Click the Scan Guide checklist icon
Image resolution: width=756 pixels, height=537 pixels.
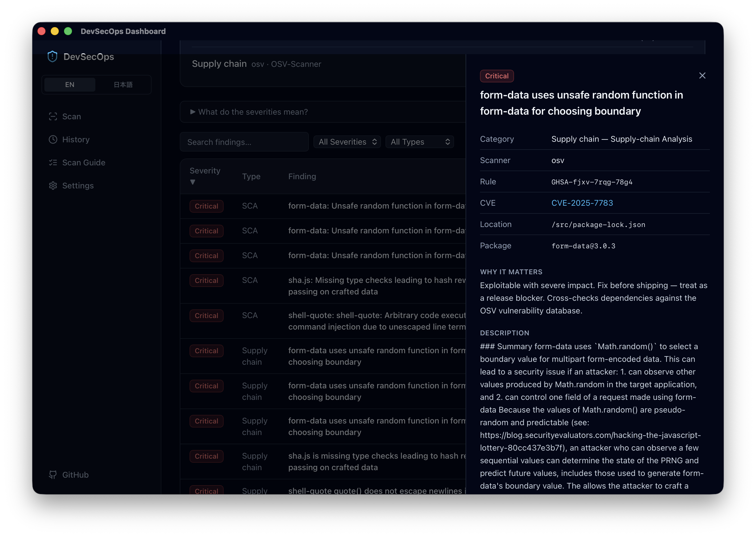point(53,163)
